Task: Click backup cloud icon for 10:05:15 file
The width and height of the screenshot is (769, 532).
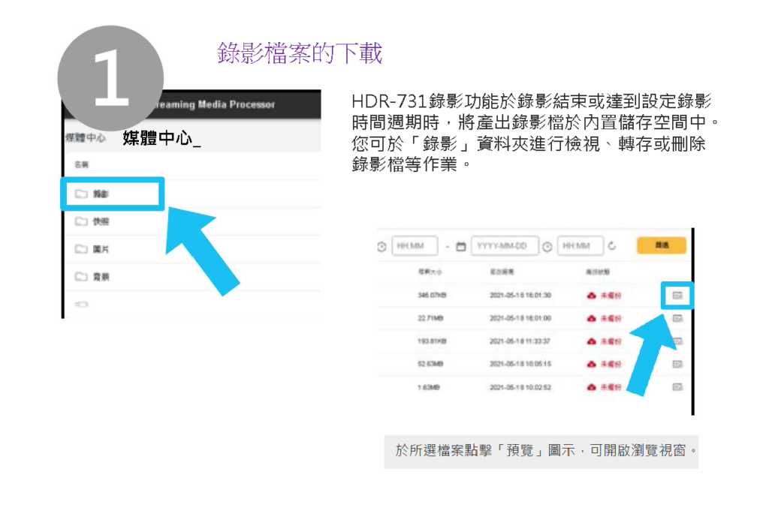Action: (x=592, y=364)
